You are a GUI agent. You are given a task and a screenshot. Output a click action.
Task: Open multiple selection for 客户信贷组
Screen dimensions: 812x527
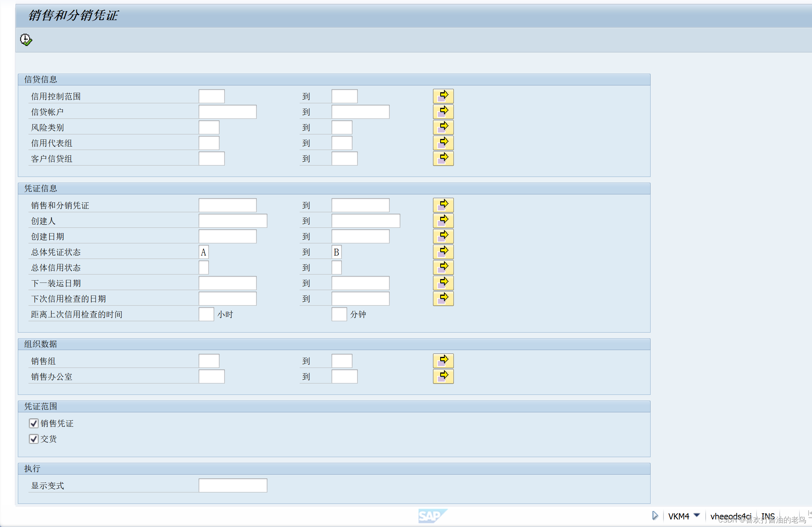pos(443,158)
